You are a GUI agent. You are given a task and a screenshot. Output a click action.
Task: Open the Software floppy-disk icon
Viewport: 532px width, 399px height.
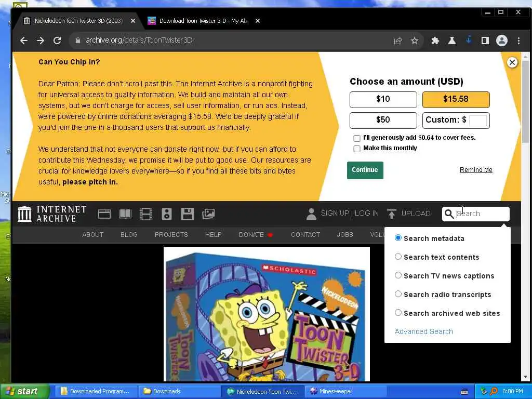(187, 214)
